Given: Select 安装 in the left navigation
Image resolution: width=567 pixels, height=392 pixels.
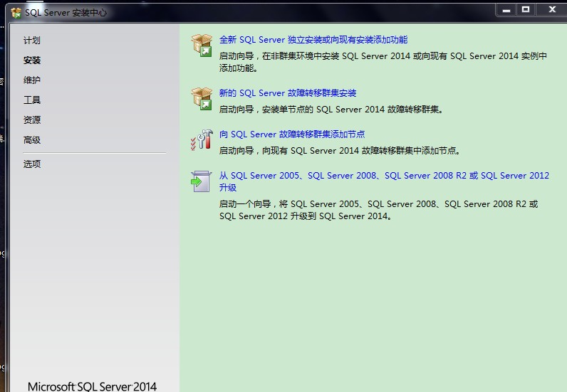Looking at the screenshot, I should (x=32, y=60).
